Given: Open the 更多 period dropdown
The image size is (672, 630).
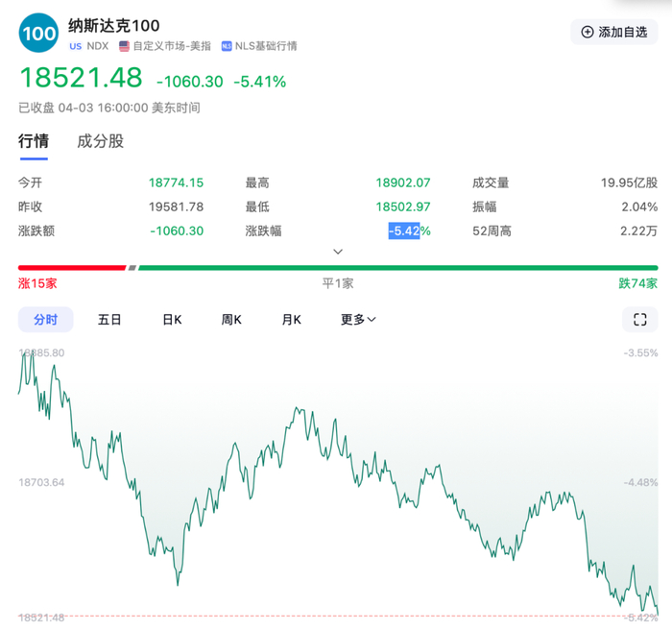Looking at the screenshot, I should pos(358,320).
